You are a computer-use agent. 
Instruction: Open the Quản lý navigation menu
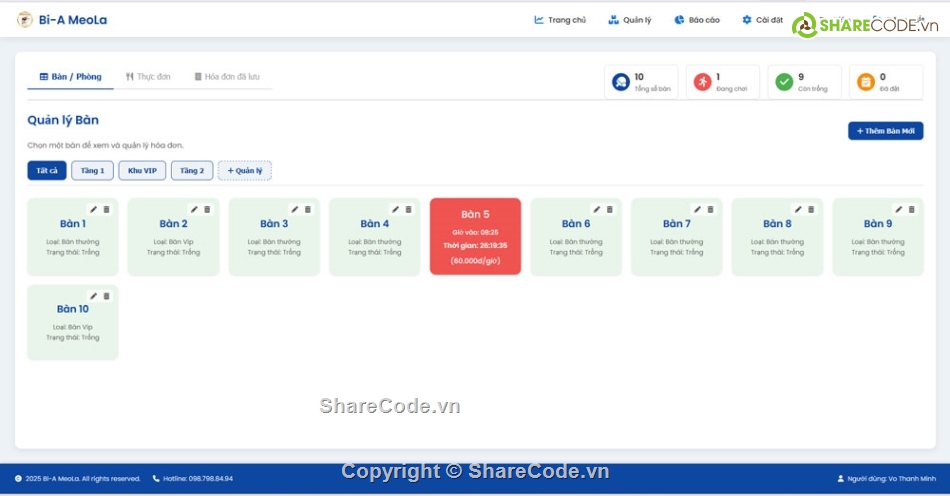630,20
